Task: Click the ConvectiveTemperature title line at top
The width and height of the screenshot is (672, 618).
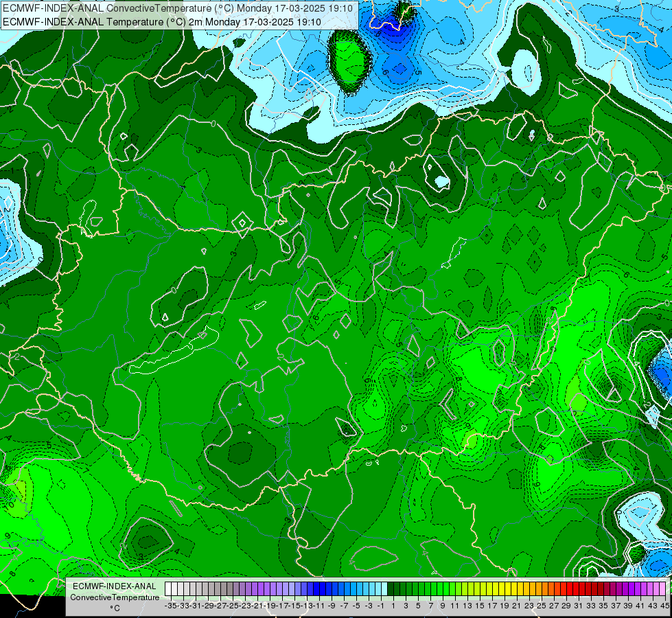Action: click(177, 8)
